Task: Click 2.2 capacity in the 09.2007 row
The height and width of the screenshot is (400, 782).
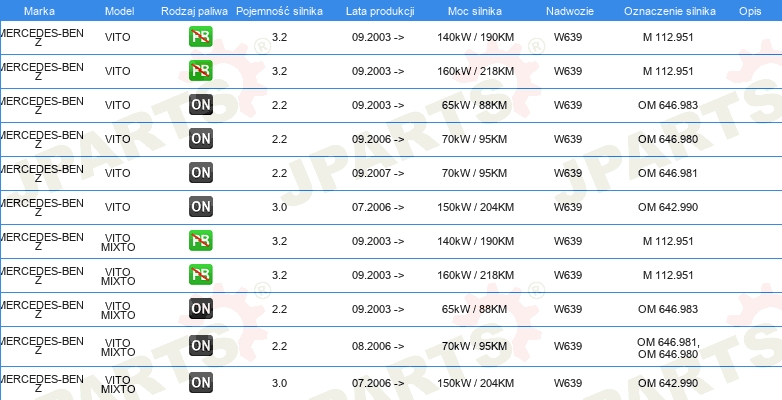Action: pos(279,173)
